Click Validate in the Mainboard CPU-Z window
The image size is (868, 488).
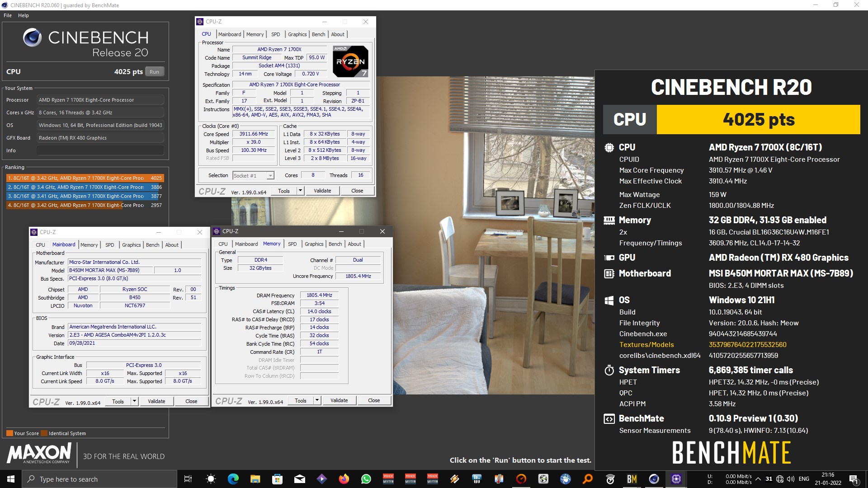(156, 401)
